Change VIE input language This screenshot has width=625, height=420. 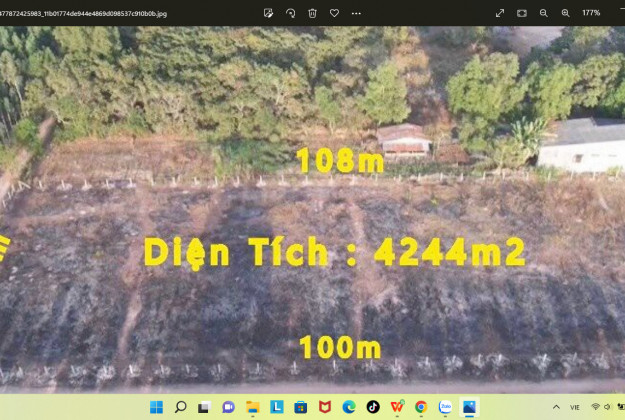point(575,407)
